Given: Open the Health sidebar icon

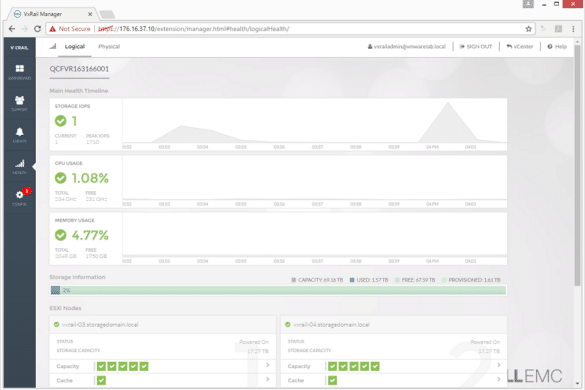Looking at the screenshot, I should click(20, 163).
